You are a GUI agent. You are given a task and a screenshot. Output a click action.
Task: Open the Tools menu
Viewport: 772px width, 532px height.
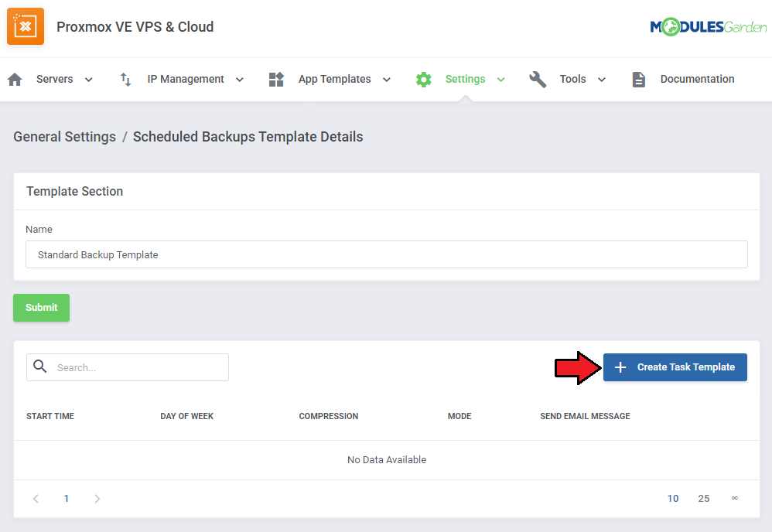click(x=572, y=79)
